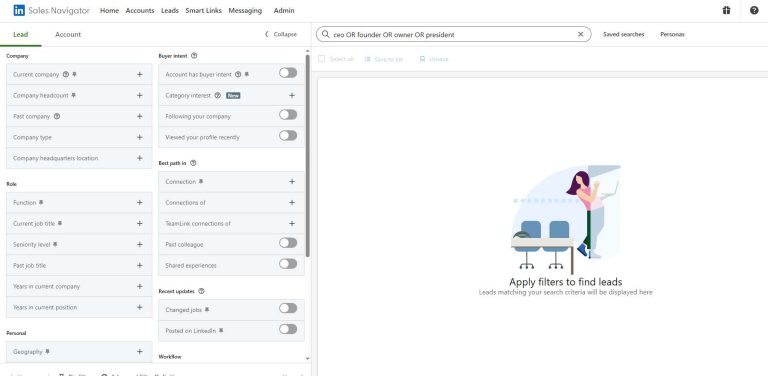This screenshot has width=768, height=376.
Task: Collapse the filters panel
Action: click(281, 34)
